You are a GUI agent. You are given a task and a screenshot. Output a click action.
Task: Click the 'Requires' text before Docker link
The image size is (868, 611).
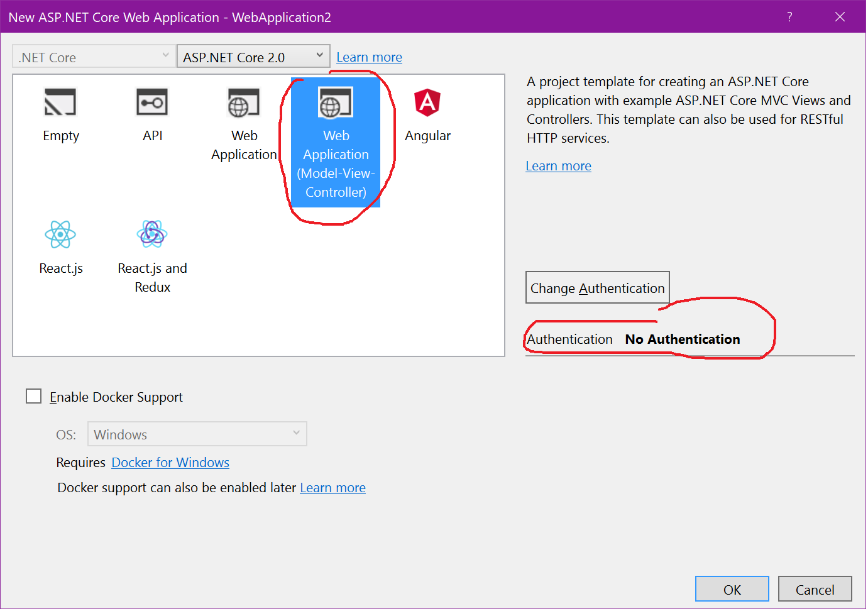[x=81, y=463]
